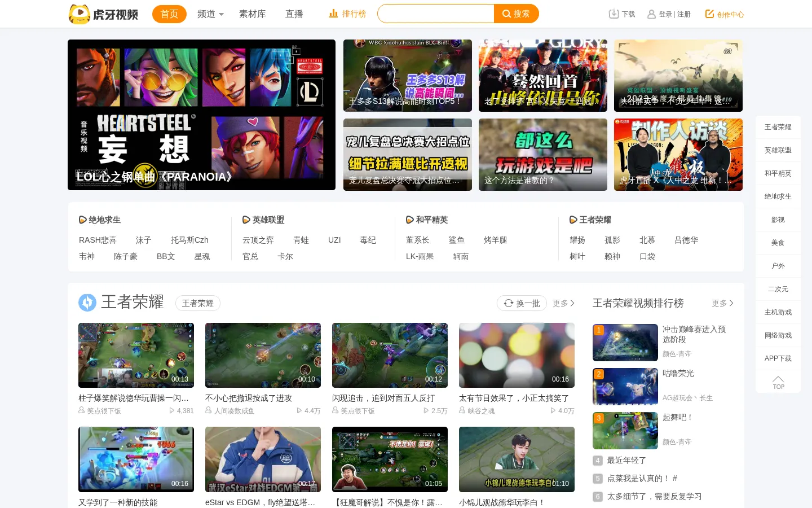The image size is (812, 508).
Task: Open ranked item 最近年轻了
Action: (x=626, y=461)
